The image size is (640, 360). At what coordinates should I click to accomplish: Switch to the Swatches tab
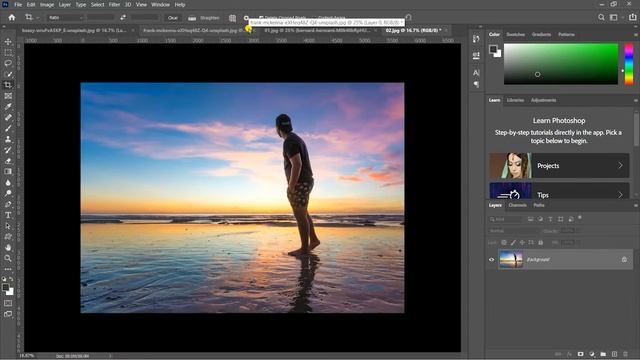(x=516, y=34)
